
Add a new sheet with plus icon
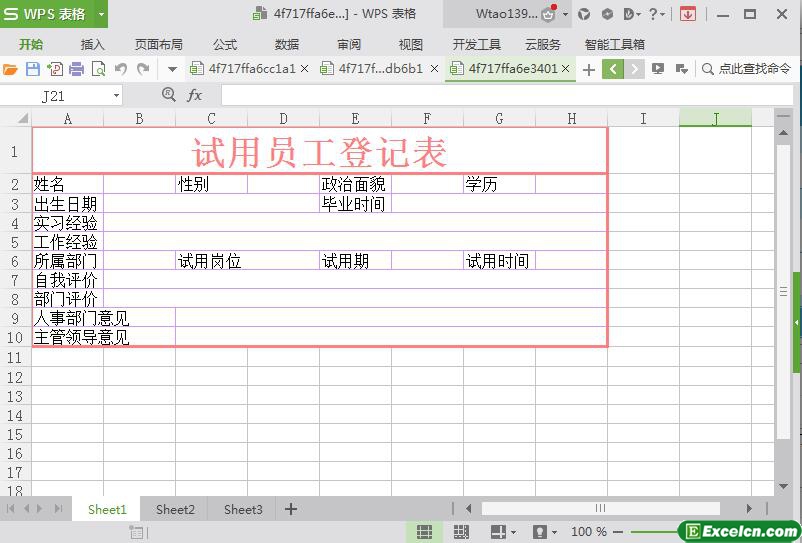[291, 509]
